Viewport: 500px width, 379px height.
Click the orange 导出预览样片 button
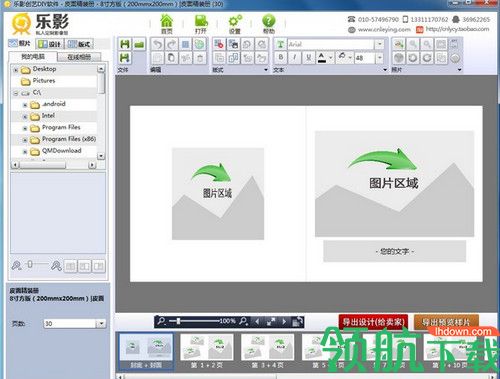tap(446, 322)
